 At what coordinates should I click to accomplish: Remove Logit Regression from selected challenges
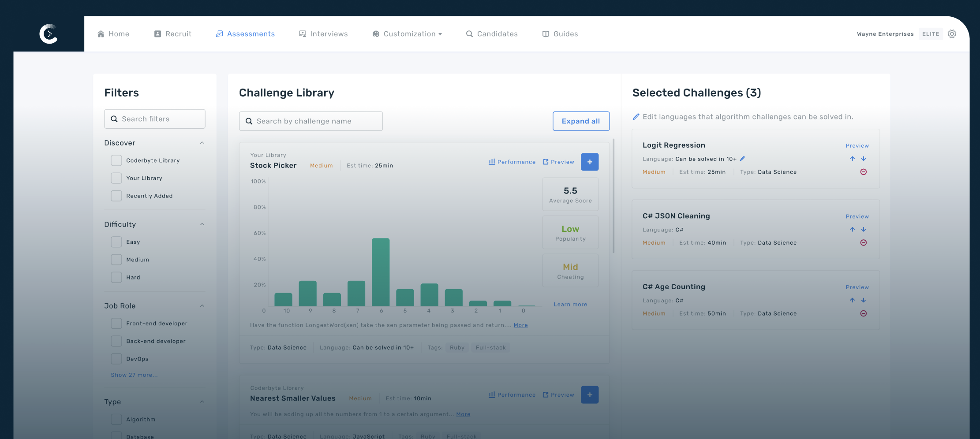[863, 172]
